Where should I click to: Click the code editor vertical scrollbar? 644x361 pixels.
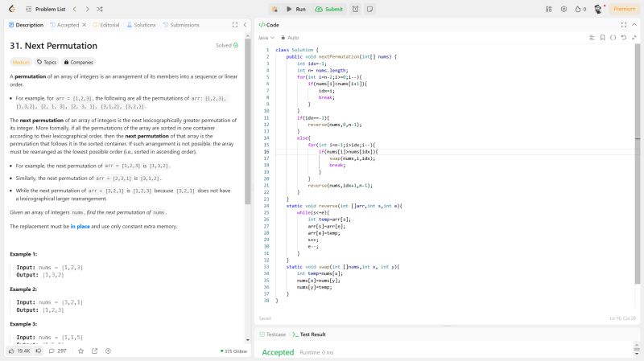pyautogui.click(x=638, y=164)
